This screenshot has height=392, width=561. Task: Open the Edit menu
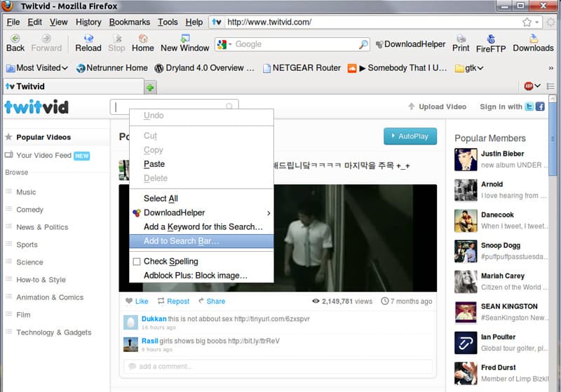point(34,22)
